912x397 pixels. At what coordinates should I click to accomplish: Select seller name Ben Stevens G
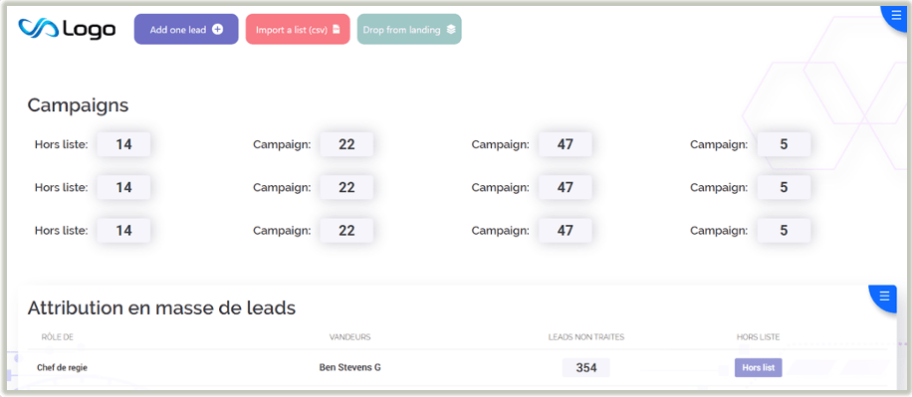350,367
